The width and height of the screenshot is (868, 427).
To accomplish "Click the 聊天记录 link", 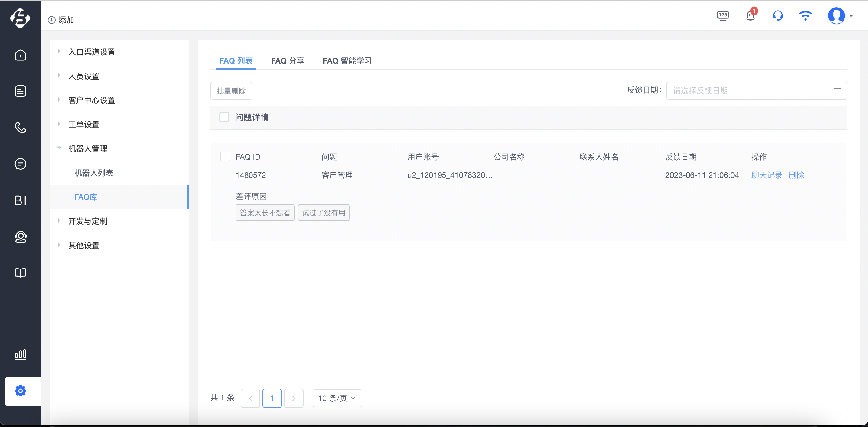I will tap(767, 175).
